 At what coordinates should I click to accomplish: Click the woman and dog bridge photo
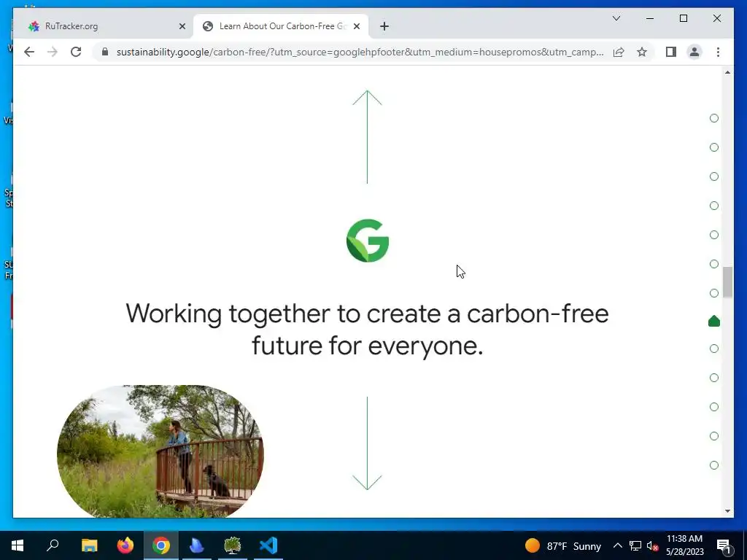pyautogui.click(x=160, y=451)
